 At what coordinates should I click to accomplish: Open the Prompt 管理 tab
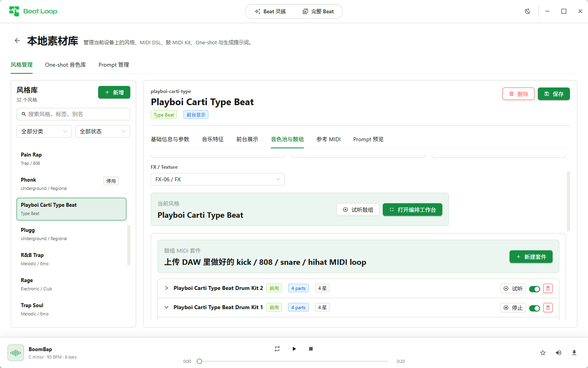(114, 65)
